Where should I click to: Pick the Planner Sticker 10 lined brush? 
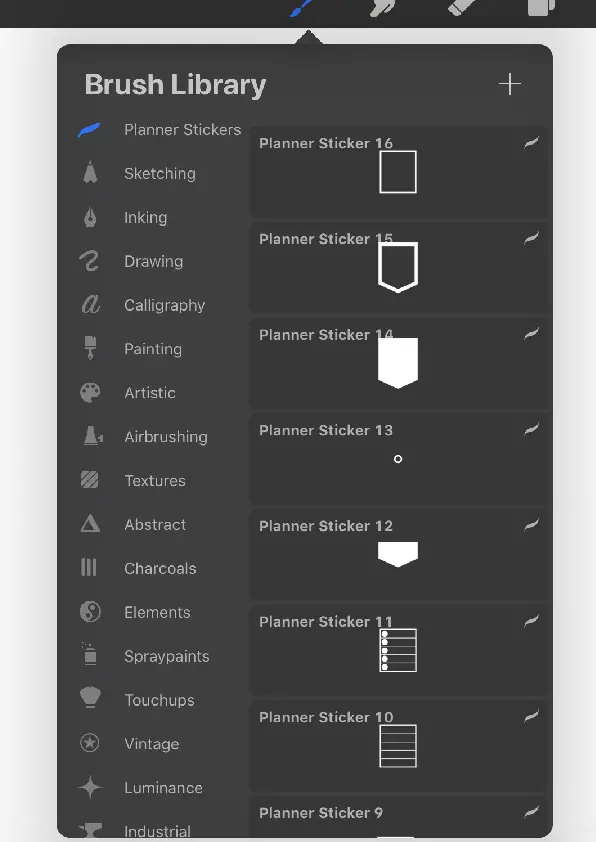[x=398, y=746]
